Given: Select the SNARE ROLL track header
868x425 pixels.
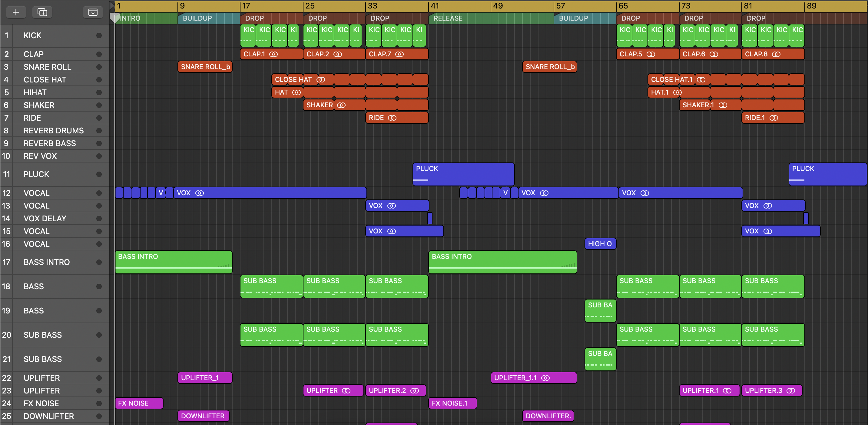Looking at the screenshot, I should coord(47,67).
